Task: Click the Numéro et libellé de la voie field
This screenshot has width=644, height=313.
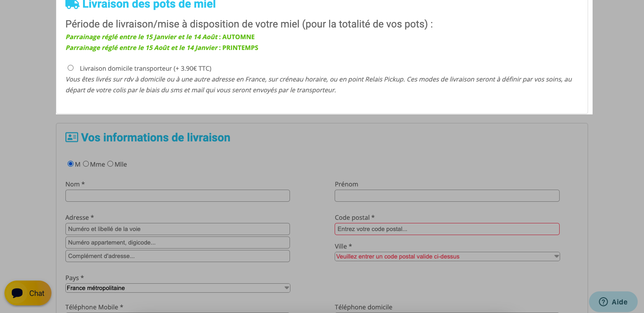Action: click(x=178, y=229)
